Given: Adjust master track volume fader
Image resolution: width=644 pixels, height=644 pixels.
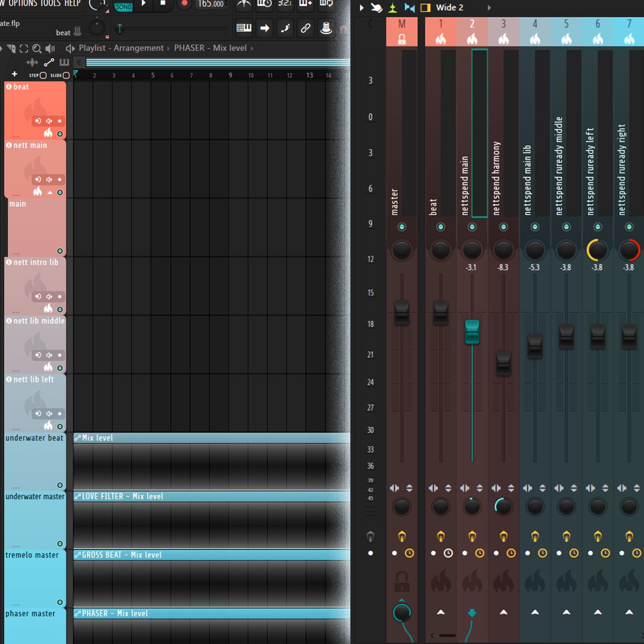Looking at the screenshot, I should (402, 312).
